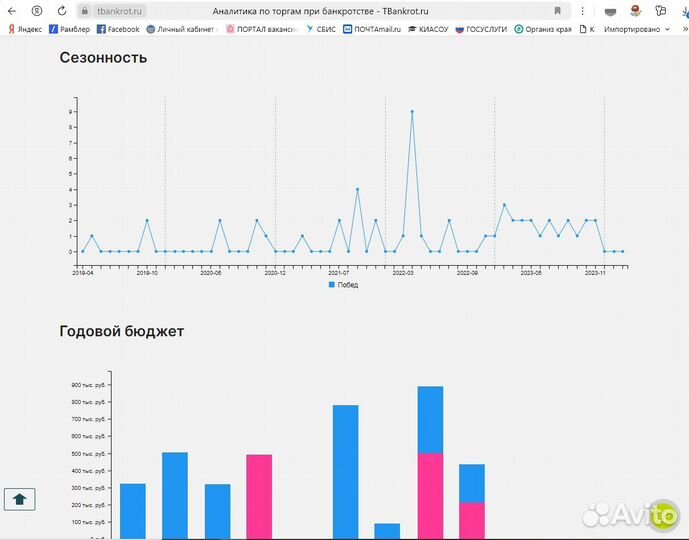Click the browser back arrow
Screen dimensions: 689x540
pyautogui.click(x=11, y=10)
